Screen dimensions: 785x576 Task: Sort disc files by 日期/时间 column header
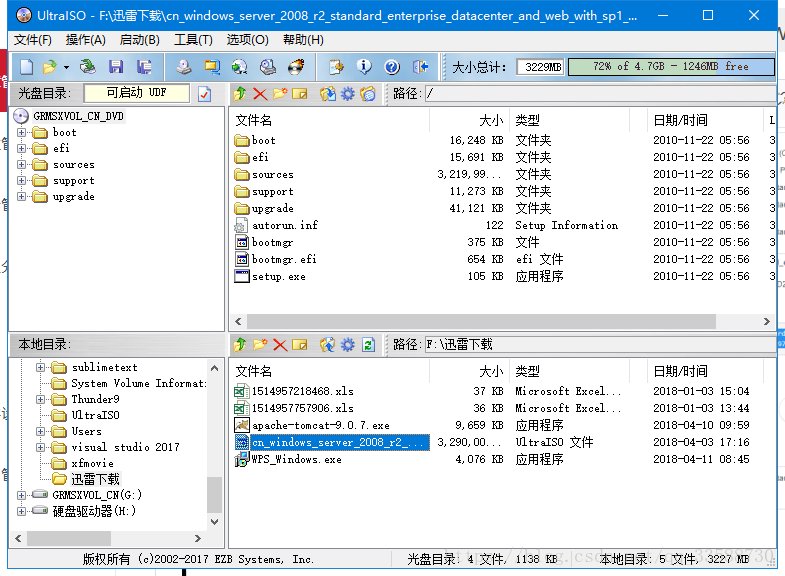coord(704,120)
